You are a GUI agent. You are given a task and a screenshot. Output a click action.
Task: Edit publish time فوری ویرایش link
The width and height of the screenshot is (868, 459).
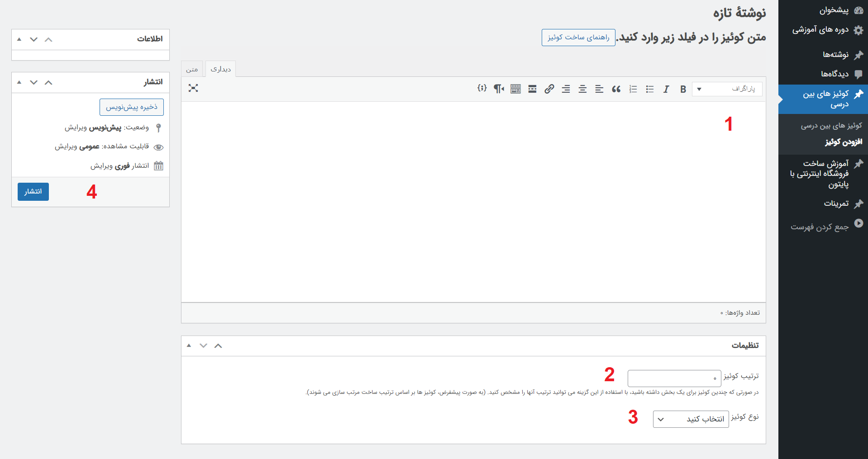(101, 166)
